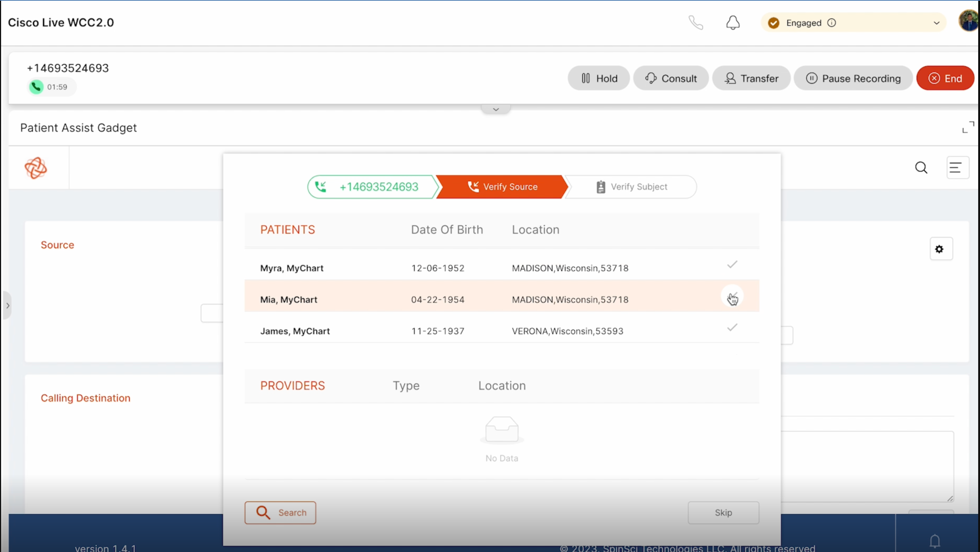
Task: End the current call
Action: pyautogui.click(x=945, y=78)
